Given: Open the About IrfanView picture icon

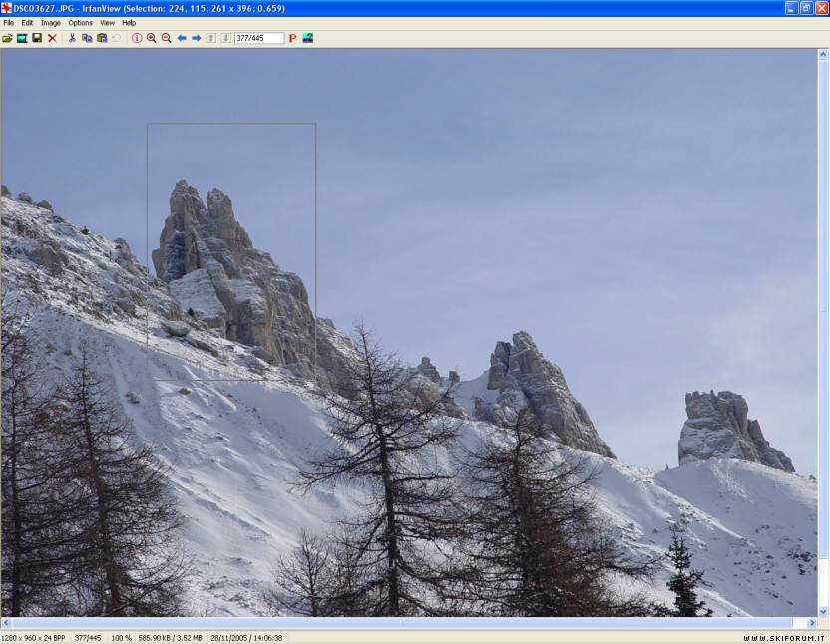Looking at the screenshot, I should point(307,38).
